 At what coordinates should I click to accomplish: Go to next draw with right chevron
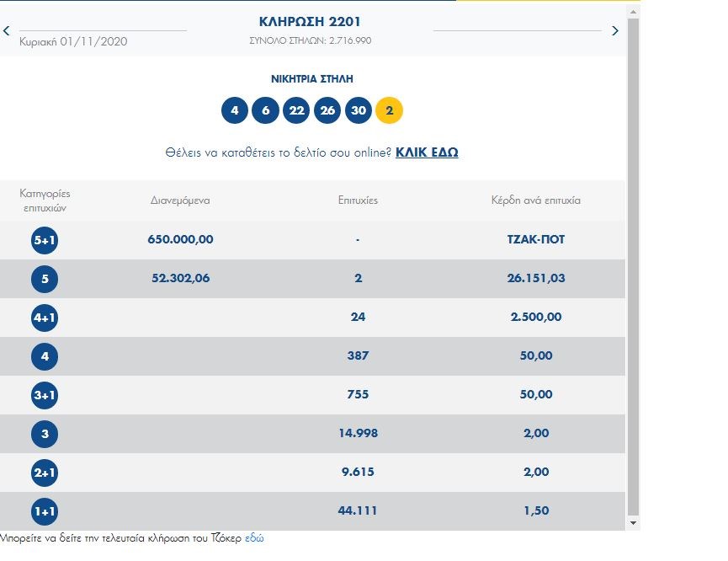pyautogui.click(x=614, y=31)
